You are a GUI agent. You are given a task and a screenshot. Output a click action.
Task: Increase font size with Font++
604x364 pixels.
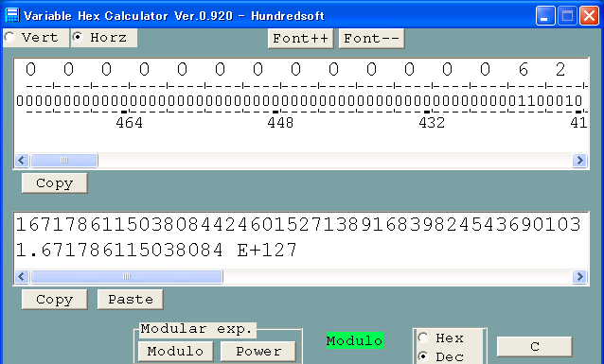click(300, 39)
